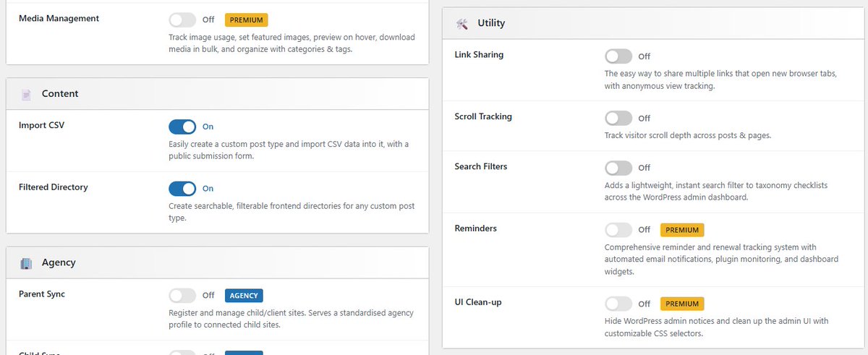This screenshot has height=355, width=868.
Task: Click the Import CSV label
Action: (x=42, y=125)
